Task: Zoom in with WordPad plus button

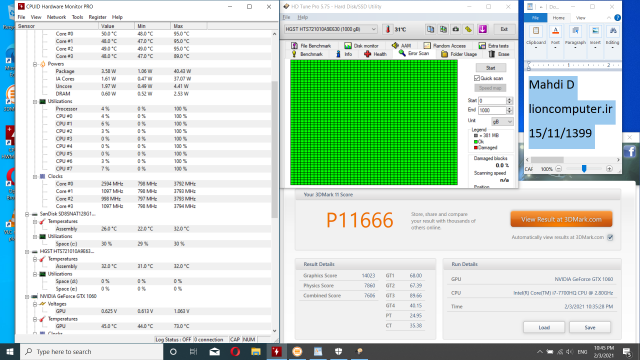Action: point(609,169)
